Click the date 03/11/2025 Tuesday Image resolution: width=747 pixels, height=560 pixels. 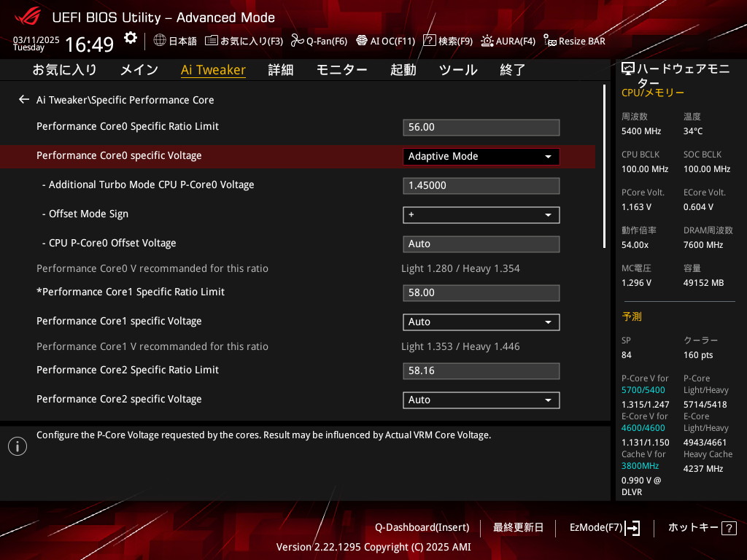36,43
